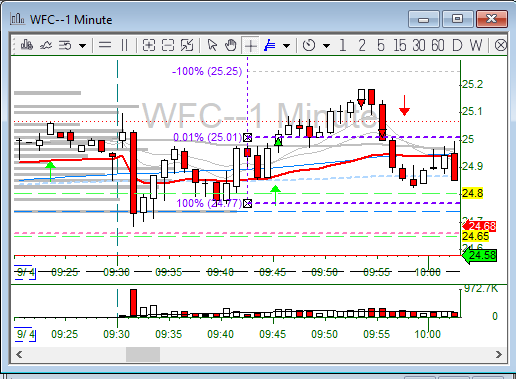Expand the dropdown arrow beside chart settings icon

point(82,45)
